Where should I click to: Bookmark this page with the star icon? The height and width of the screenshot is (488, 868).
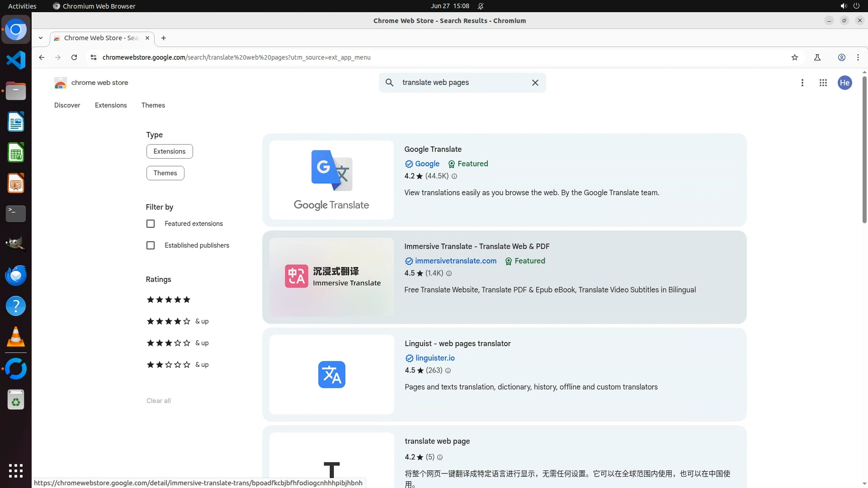[x=795, y=57]
